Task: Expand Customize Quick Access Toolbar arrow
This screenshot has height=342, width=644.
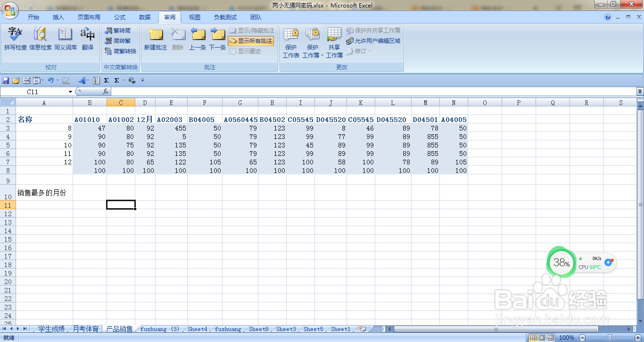Action: click(x=142, y=81)
